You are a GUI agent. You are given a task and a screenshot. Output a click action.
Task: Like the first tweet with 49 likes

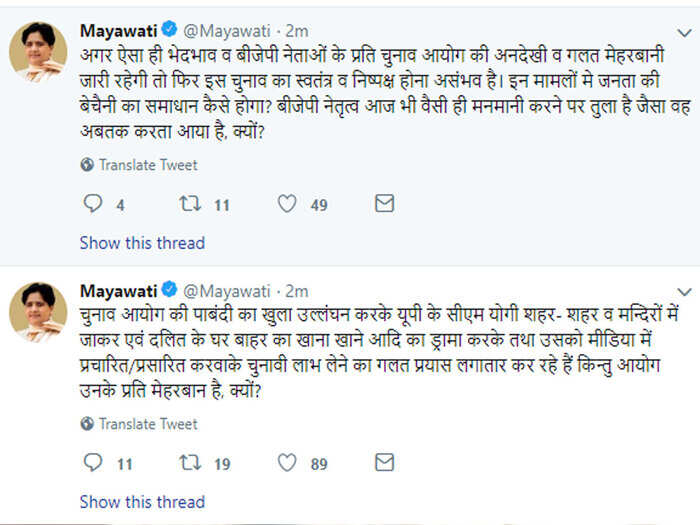(x=287, y=204)
